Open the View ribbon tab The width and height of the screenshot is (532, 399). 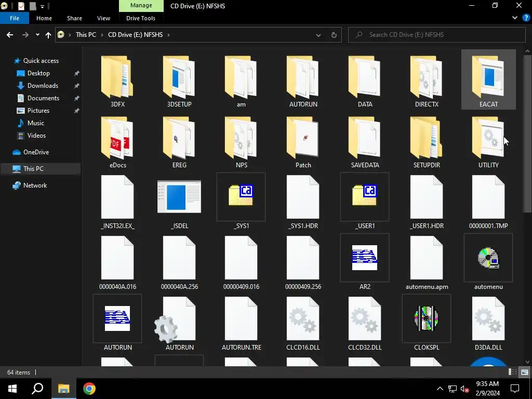(x=103, y=18)
